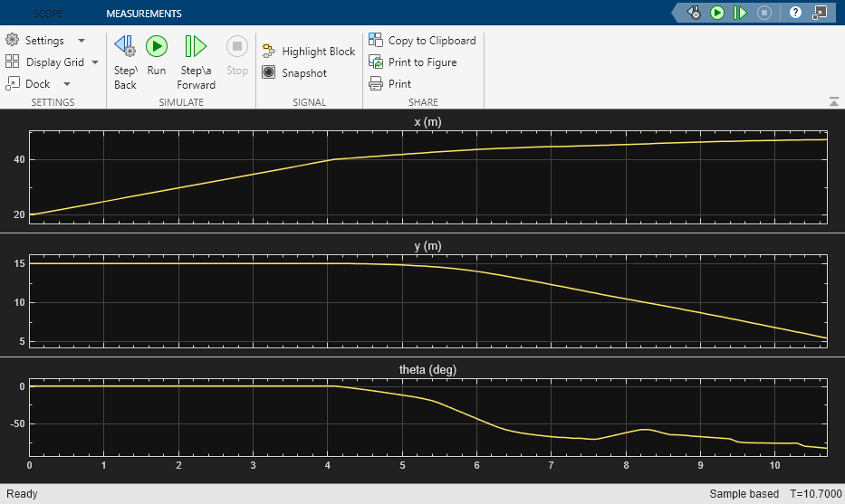
Task: Click the large Run button in the Simulate section
Action: pos(157,56)
